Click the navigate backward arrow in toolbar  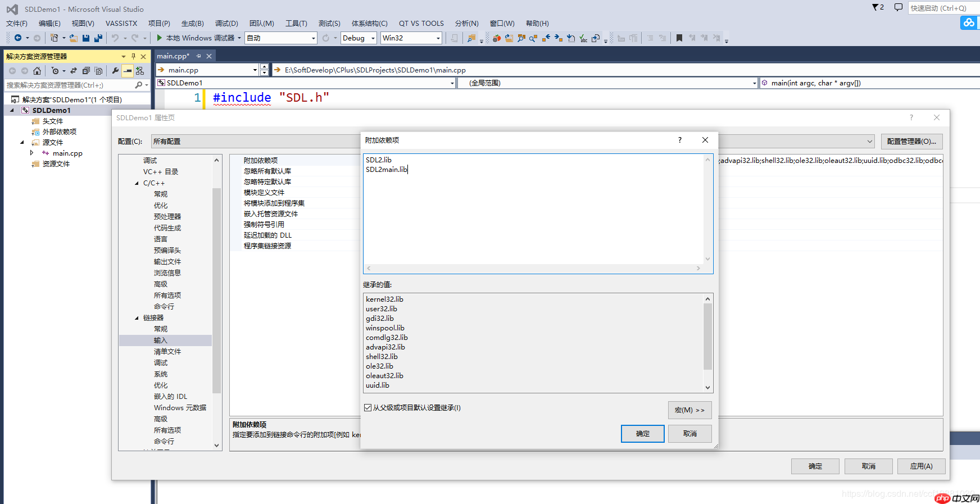coord(18,38)
